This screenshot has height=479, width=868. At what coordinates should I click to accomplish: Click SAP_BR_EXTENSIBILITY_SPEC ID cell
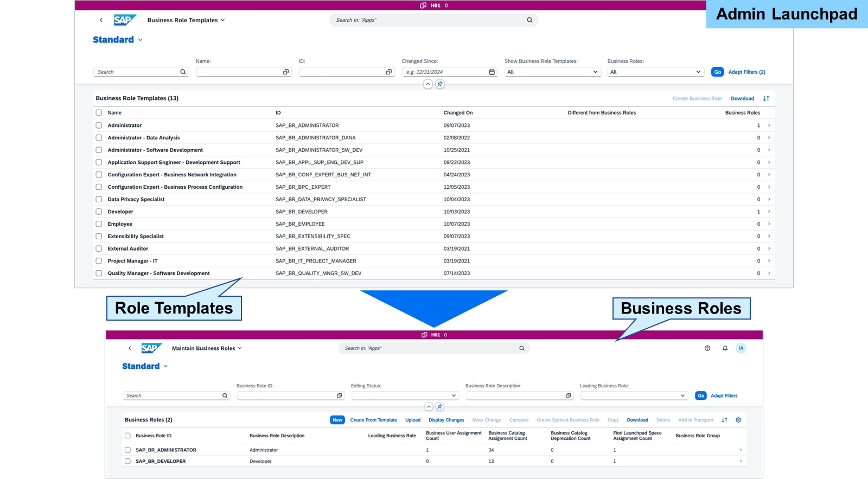(x=313, y=237)
